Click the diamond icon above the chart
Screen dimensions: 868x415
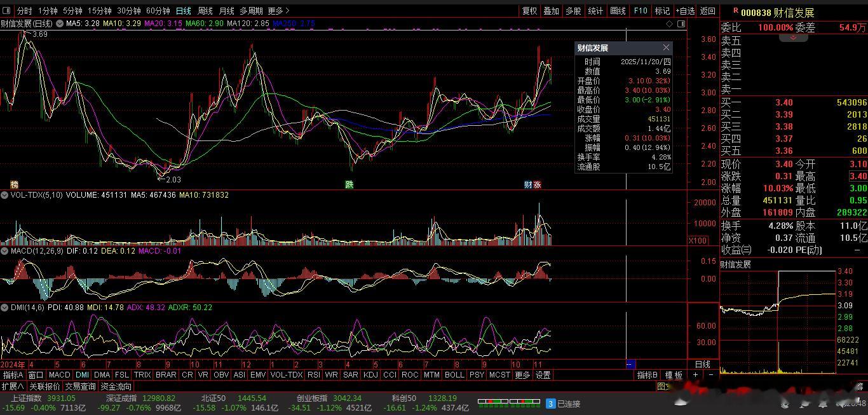[669, 24]
